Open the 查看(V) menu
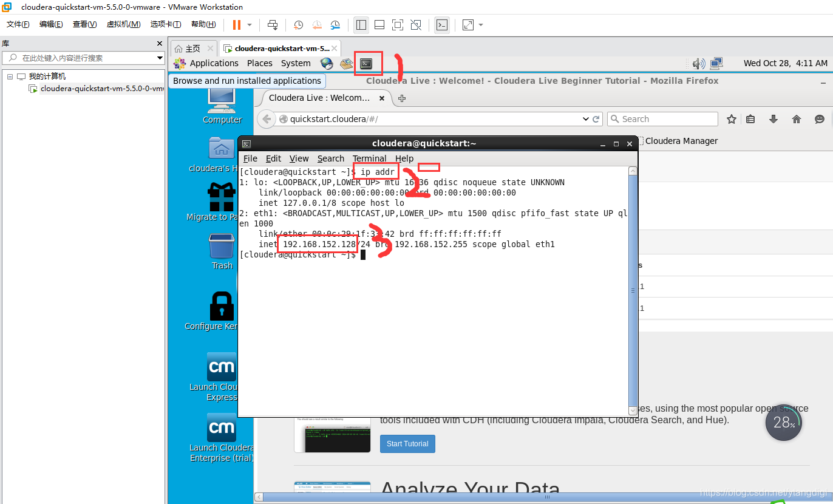Viewport: 833px width, 504px height. [x=84, y=24]
